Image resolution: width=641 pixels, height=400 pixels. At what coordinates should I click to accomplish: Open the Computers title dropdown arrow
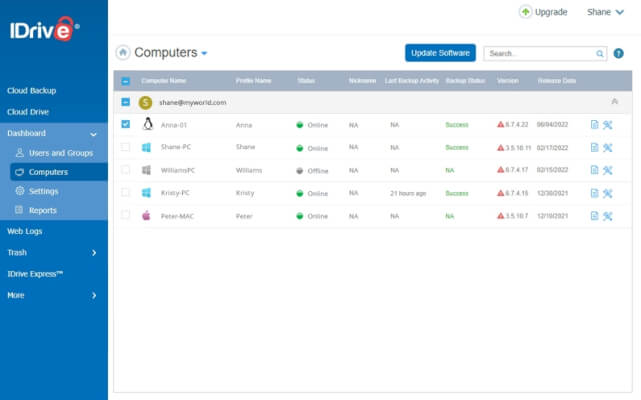pyautogui.click(x=204, y=53)
